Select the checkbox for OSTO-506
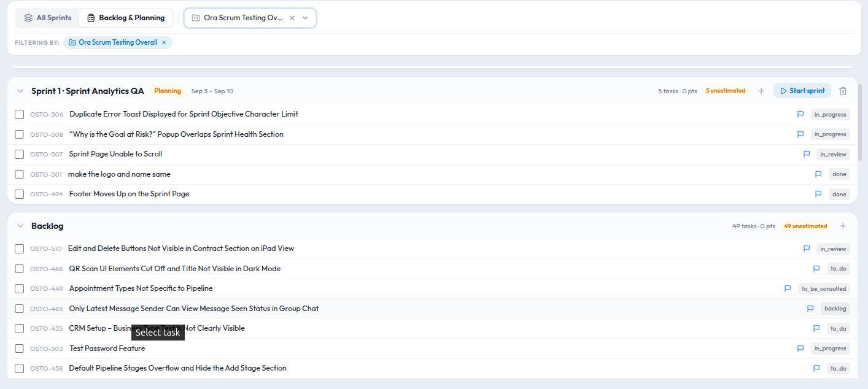This screenshot has width=868, height=389. 19,114
